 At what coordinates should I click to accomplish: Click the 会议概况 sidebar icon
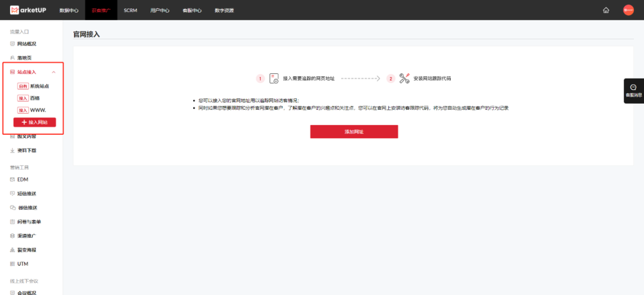(13, 293)
